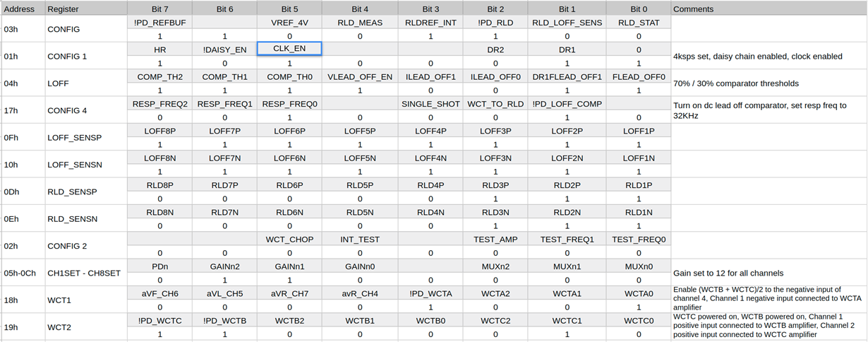Select the WCT_TO_RLD bit cell
Viewport: 868px width, 342px height.
[x=495, y=104]
